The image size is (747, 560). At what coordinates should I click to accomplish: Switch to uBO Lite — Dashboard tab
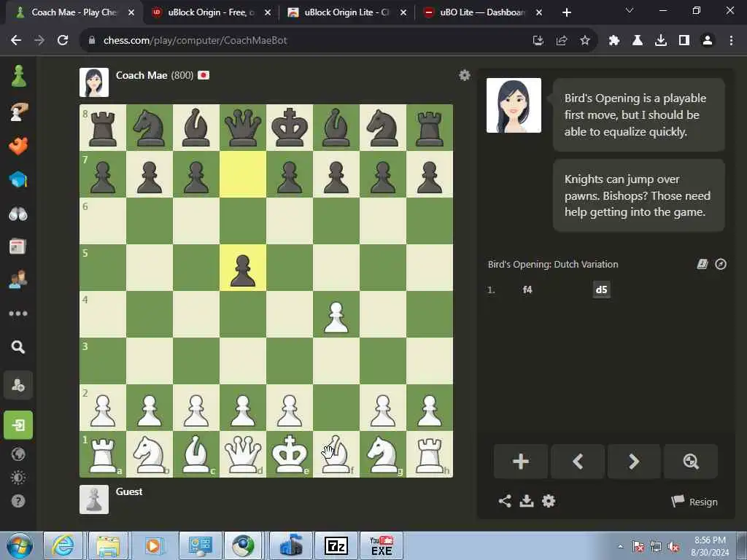pos(483,12)
